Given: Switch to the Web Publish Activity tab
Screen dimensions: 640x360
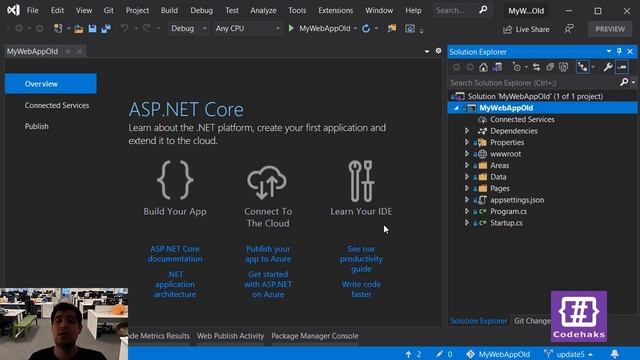Looking at the screenshot, I should 230,336.
